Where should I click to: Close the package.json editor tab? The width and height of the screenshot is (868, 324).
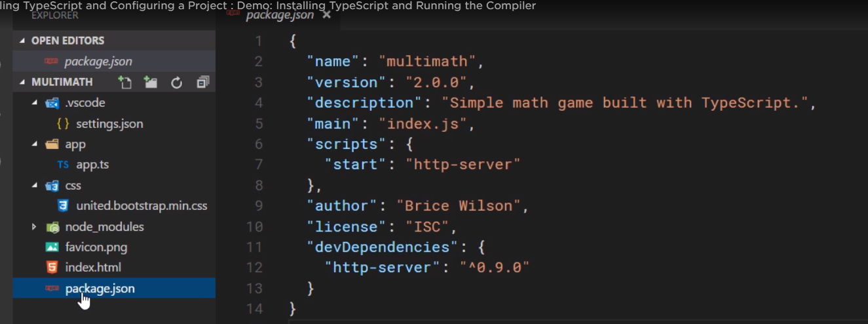[326, 15]
